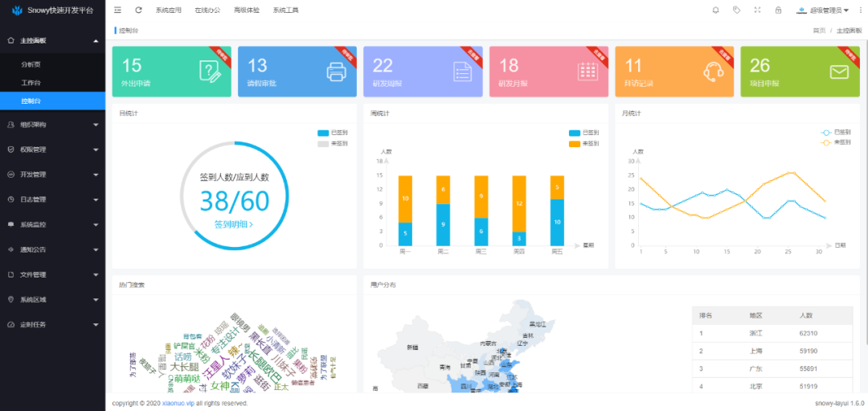This screenshot has width=868, height=411.
Task: Toggle 已签到 legend in 周统计 bar chart
Action: [583, 133]
